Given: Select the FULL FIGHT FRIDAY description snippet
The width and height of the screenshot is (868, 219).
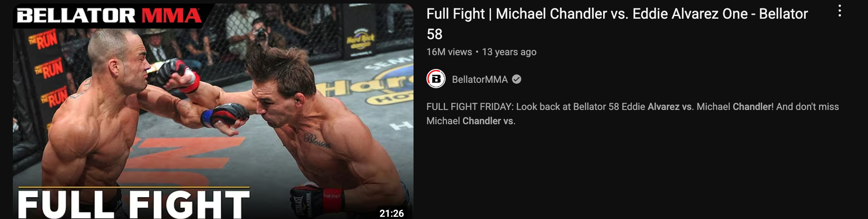Looking at the screenshot, I should click(x=633, y=114).
